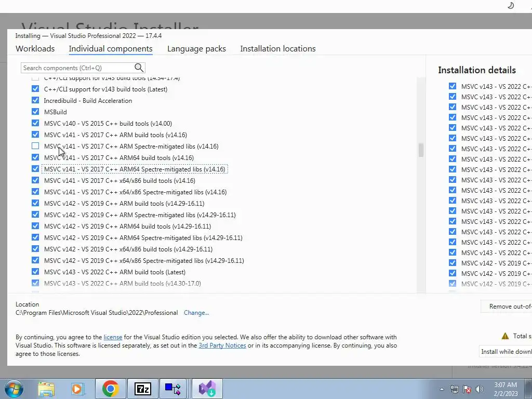Image resolution: width=532 pixels, height=399 pixels.
Task: Click the Remove out-of-support button
Action: click(507, 307)
